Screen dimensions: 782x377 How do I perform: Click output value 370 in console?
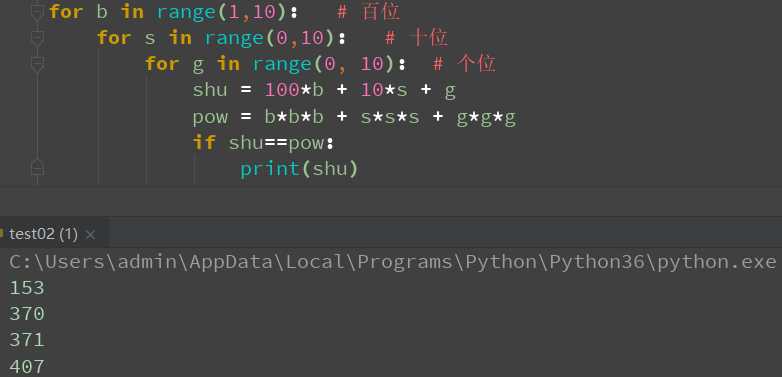pos(26,314)
